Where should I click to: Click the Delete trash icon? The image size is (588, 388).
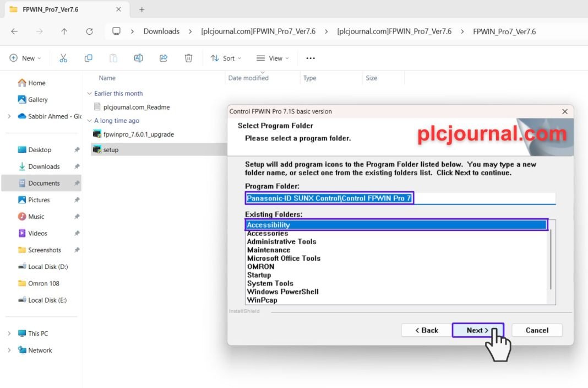point(188,58)
